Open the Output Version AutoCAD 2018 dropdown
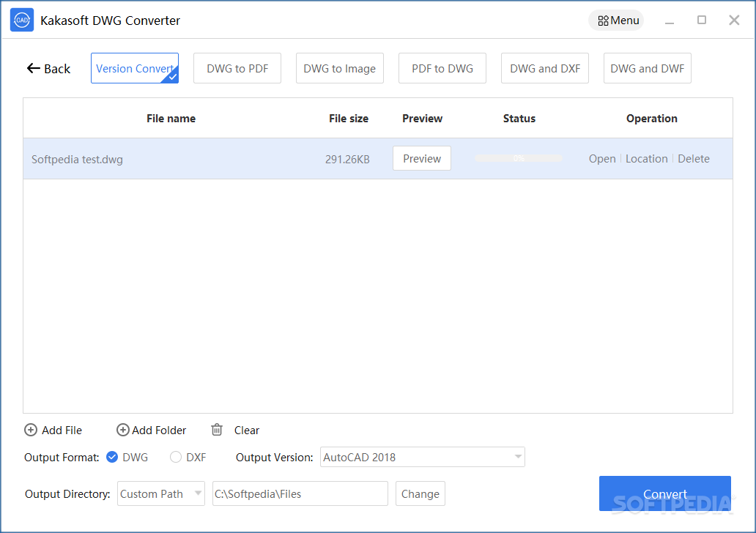 pos(423,457)
